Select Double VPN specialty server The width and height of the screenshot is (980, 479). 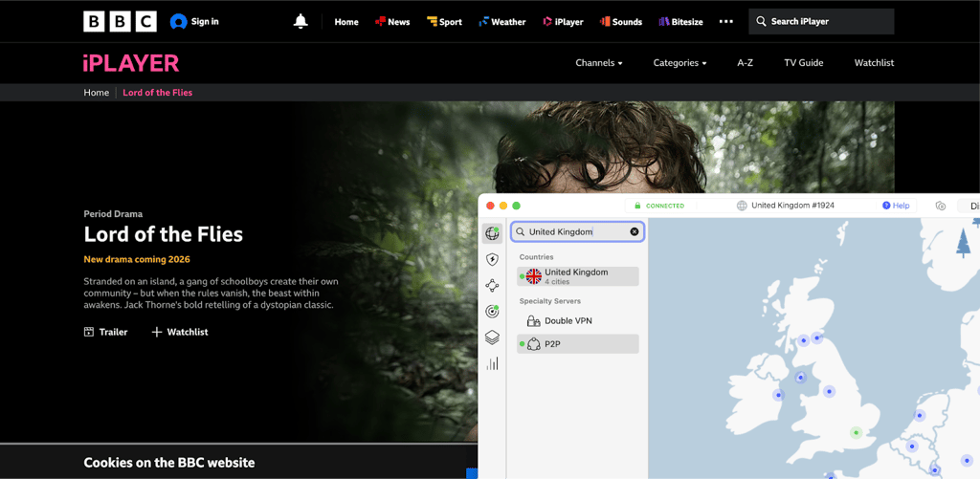(578, 321)
